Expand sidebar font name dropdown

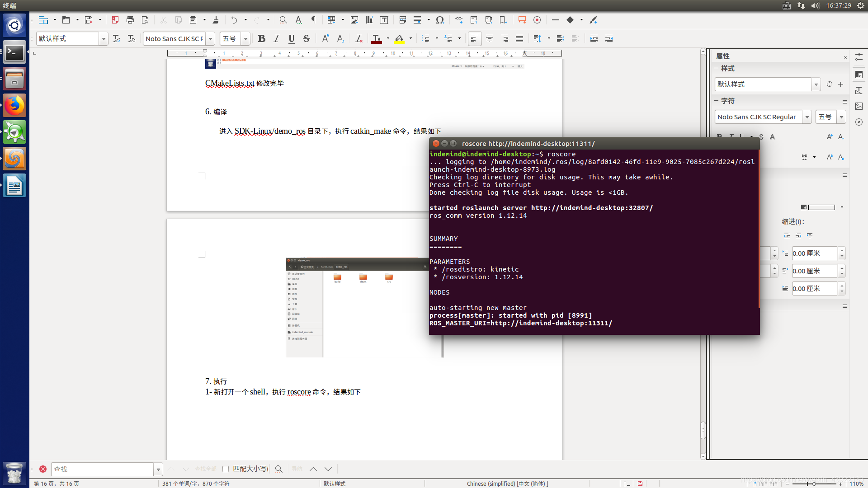(x=807, y=117)
